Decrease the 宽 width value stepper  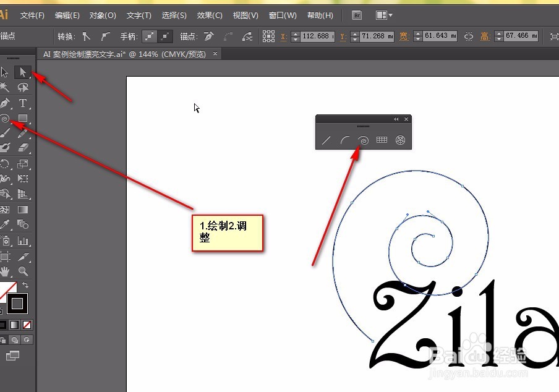click(417, 38)
